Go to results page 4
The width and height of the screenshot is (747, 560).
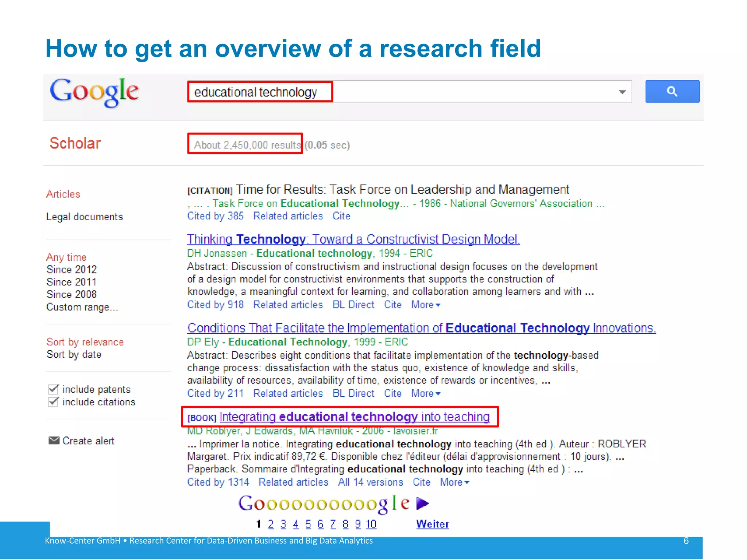[x=296, y=524]
